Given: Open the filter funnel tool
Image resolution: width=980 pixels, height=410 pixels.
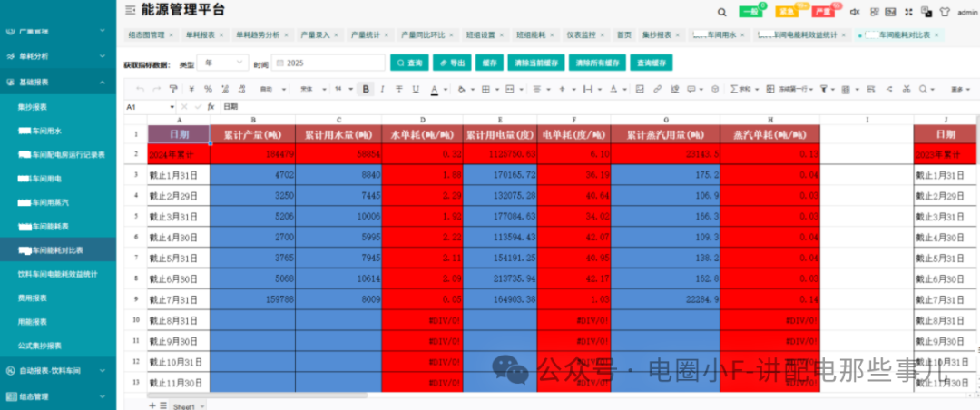Looking at the screenshot, I should [824, 90].
